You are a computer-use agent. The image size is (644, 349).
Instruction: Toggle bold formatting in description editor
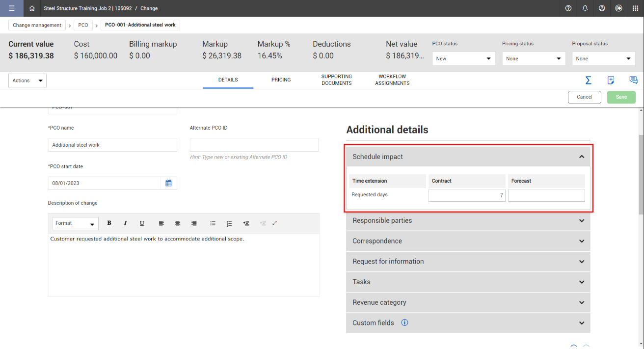pyautogui.click(x=109, y=223)
